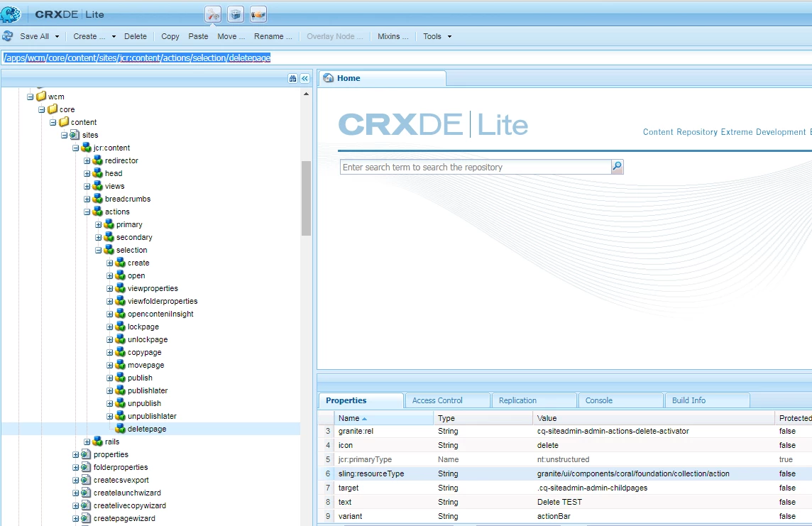The image size is (812, 526).
Task: Open the Replication tab
Action: pyautogui.click(x=534, y=400)
